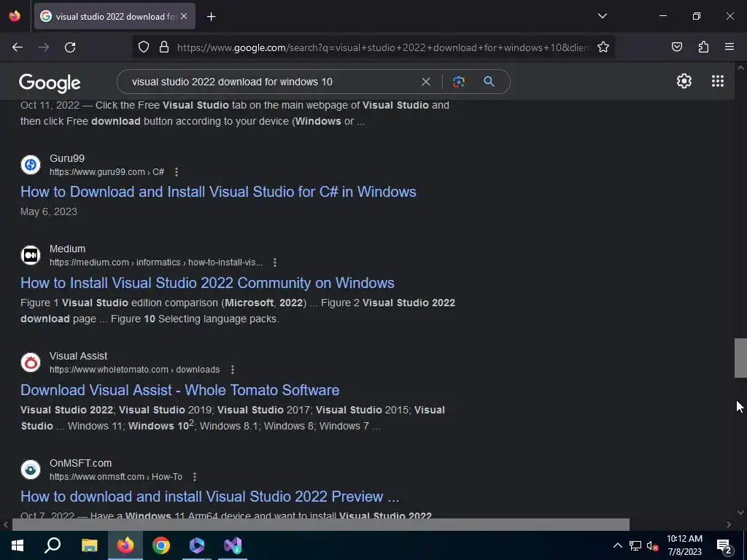Open the network status tray icon
This screenshot has height=560, width=747.
click(635, 545)
